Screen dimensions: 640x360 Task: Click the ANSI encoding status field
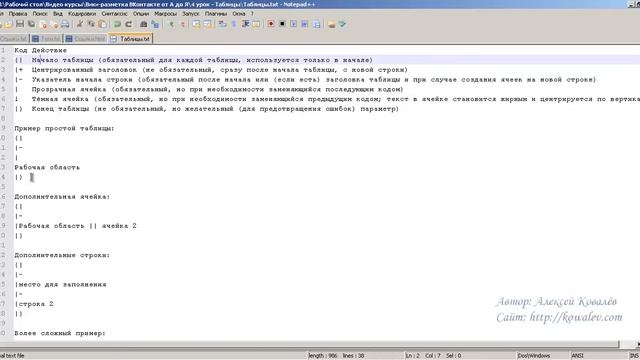pyautogui.click(x=577, y=356)
